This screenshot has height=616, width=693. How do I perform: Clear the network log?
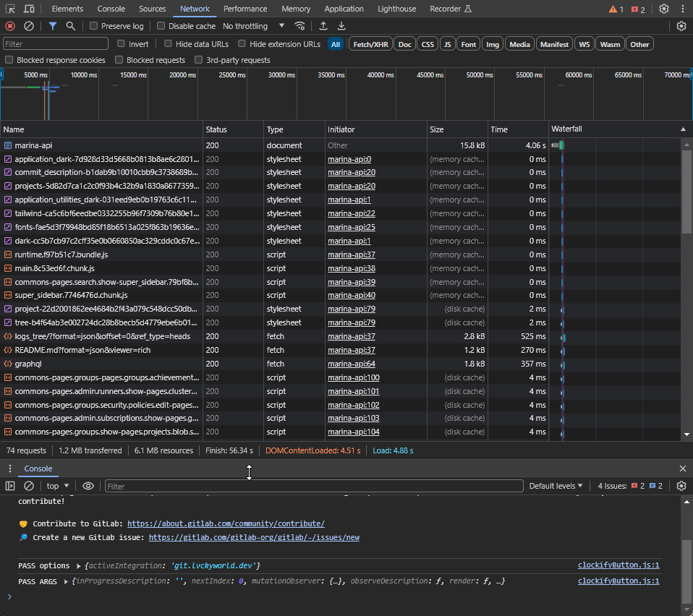click(x=29, y=26)
